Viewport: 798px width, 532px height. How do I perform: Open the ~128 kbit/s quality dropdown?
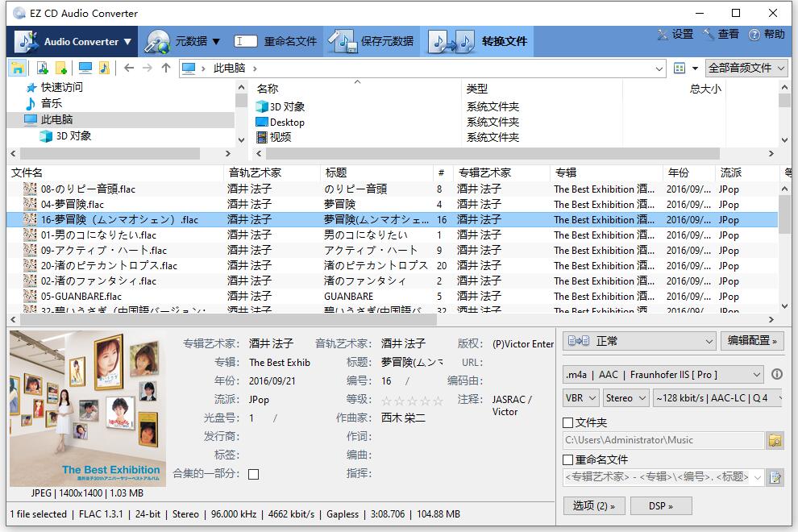click(718, 397)
